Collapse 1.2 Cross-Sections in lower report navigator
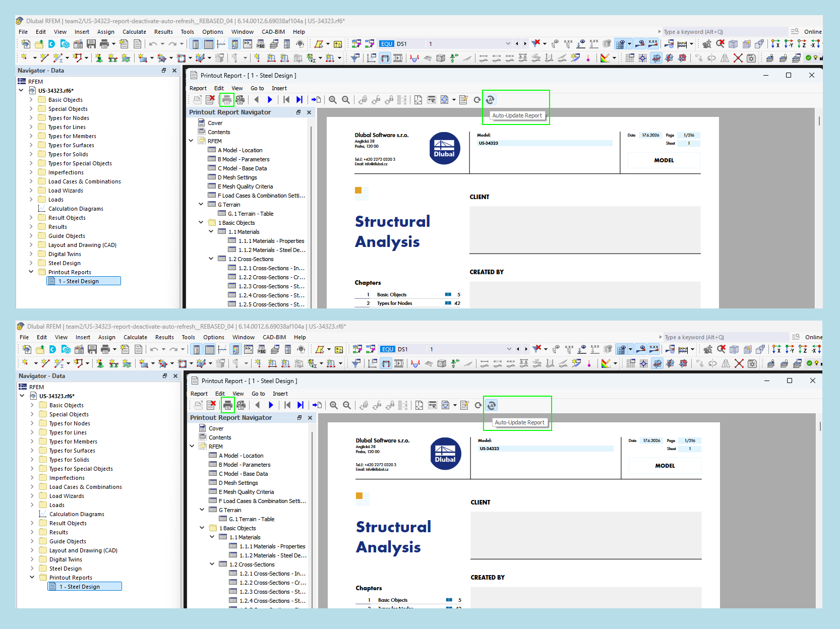The image size is (840, 629). click(x=212, y=564)
